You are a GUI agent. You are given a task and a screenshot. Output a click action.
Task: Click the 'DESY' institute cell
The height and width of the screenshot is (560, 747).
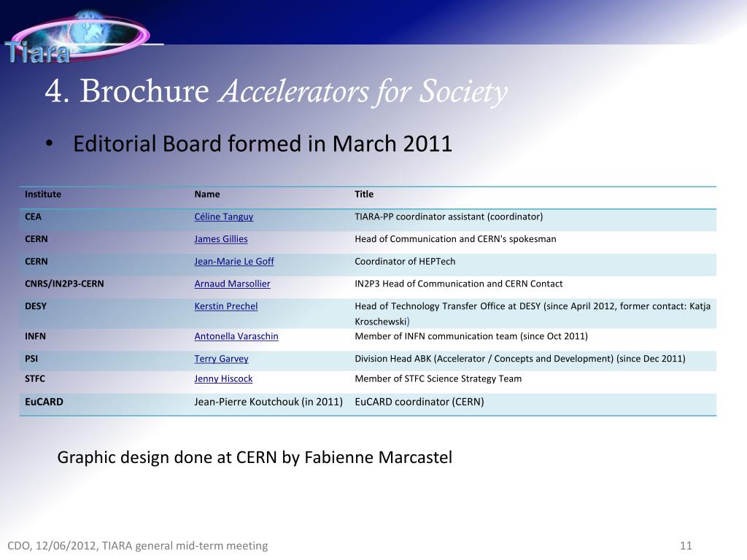[36, 306]
